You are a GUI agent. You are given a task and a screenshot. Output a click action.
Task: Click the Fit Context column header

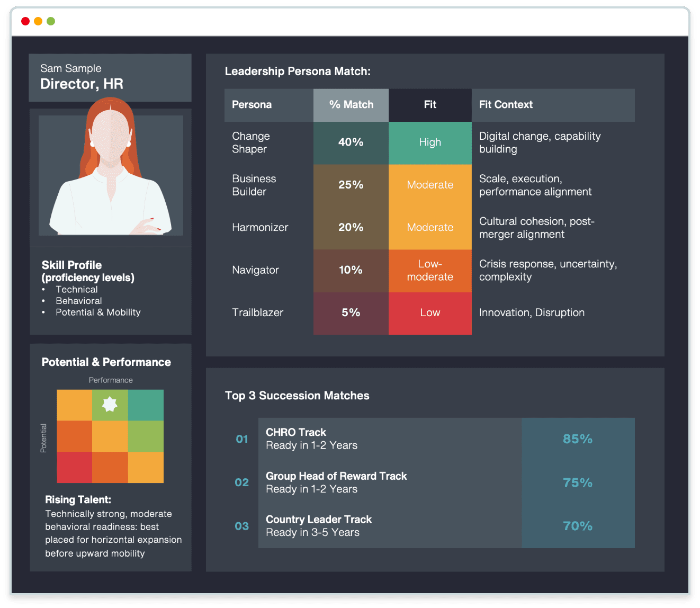506,104
